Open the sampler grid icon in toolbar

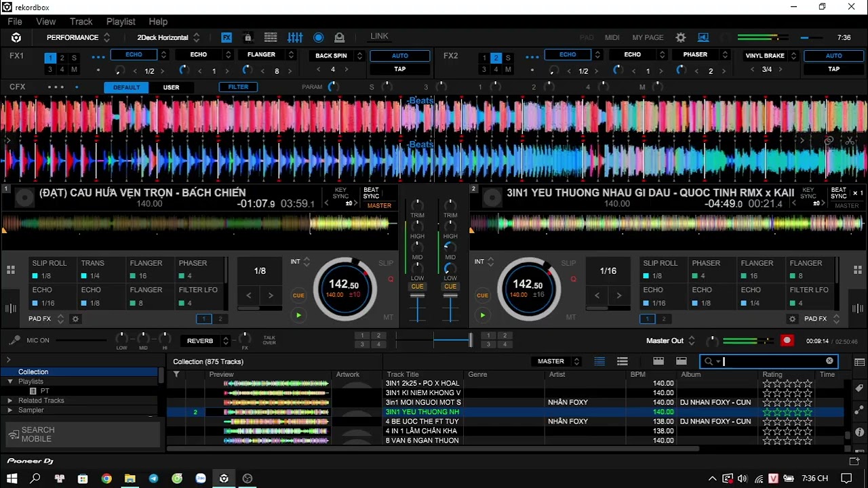click(271, 38)
